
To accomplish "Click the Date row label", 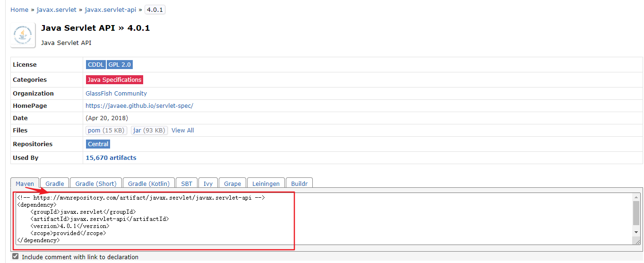I will (20, 118).
